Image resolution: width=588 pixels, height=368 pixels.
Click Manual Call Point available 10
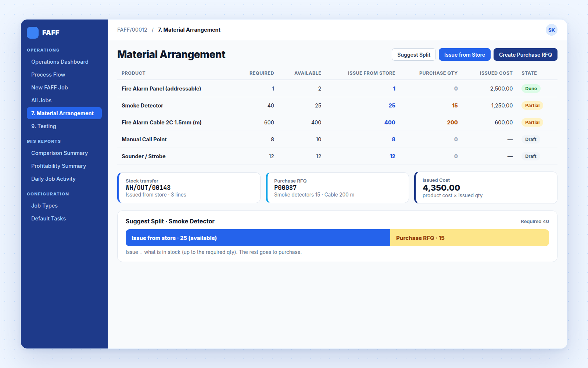(x=318, y=139)
